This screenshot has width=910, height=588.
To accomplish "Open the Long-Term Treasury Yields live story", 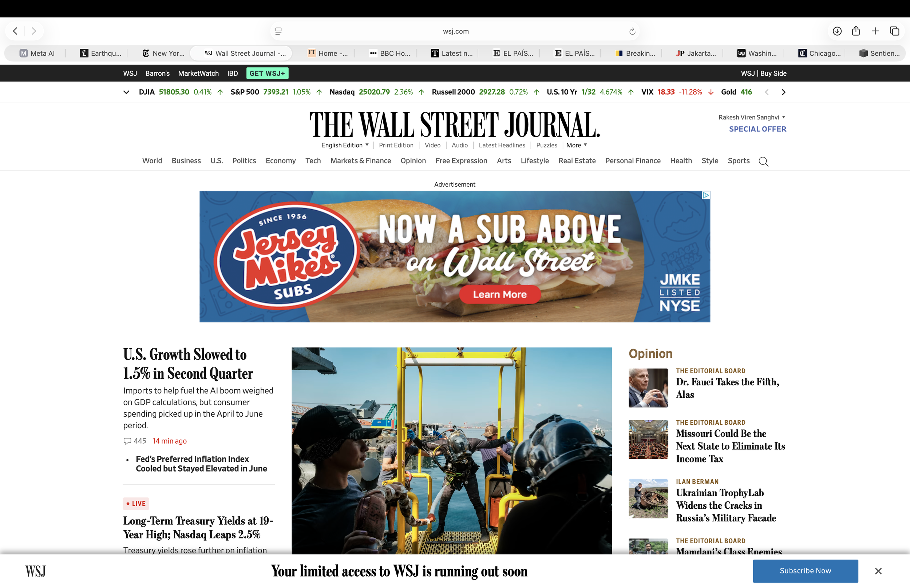I will tap(198, 528).
